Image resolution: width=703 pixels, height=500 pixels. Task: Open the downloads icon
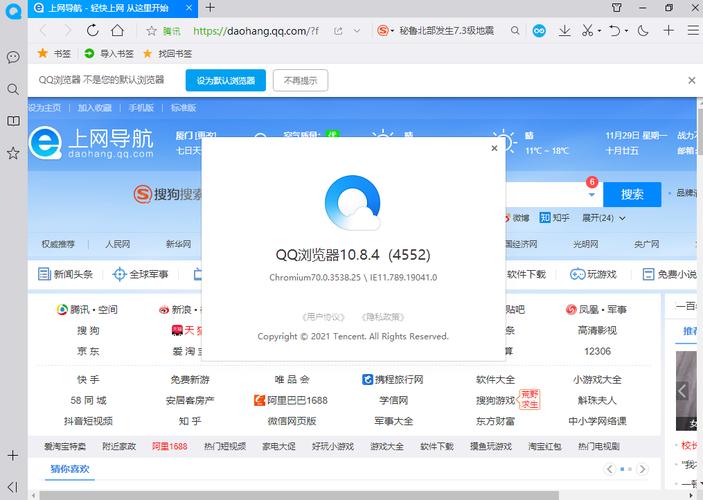coord(564,30)
